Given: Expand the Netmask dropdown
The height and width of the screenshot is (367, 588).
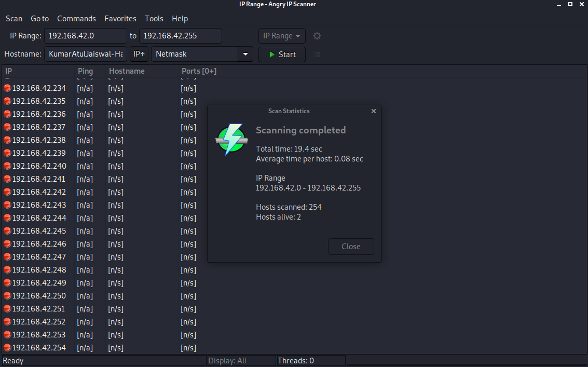Looking at the screenshot, I should tap(245, 53).
